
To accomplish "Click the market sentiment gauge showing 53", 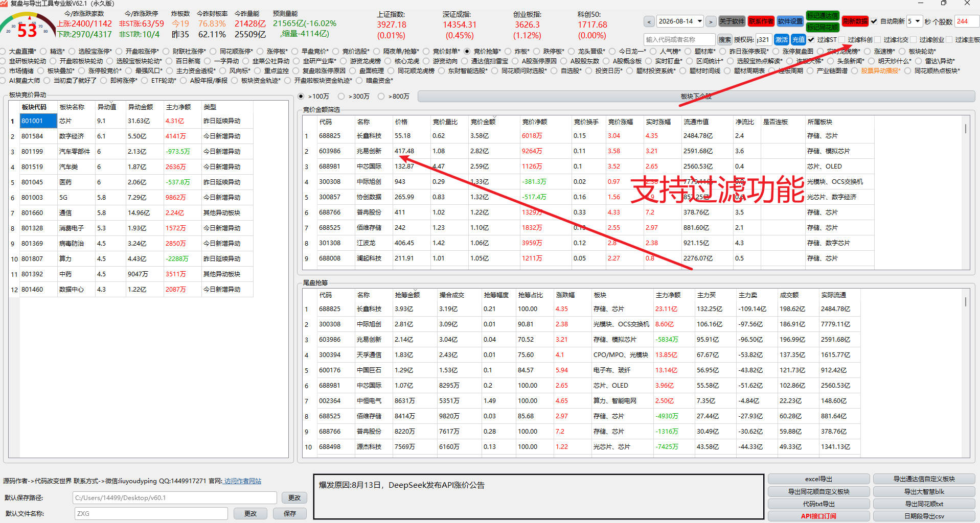I will click(x=28, y=26).
